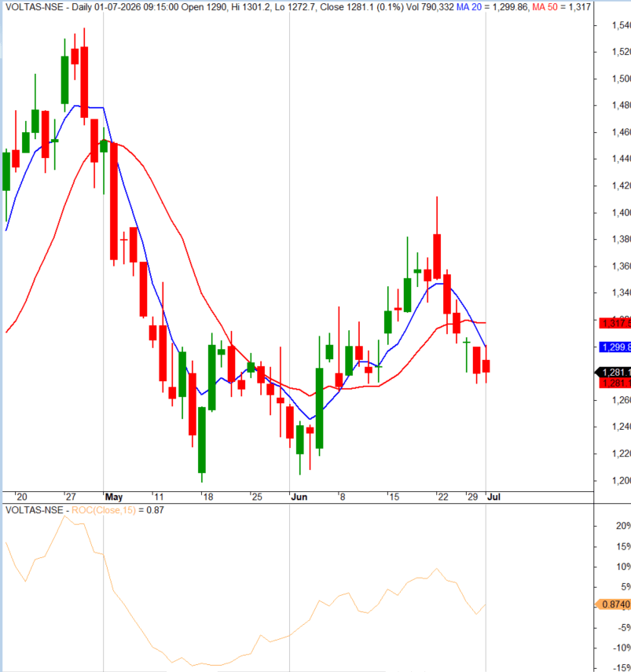Click the MA 50 label in chart header
The height and width of the screenshot is (672, 631).
coord(545,7)
